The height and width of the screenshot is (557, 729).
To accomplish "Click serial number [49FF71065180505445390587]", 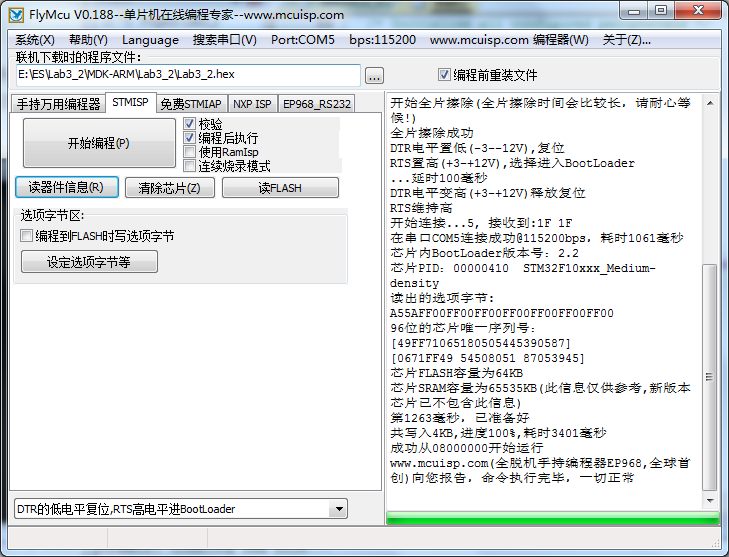I will point(480,343).
